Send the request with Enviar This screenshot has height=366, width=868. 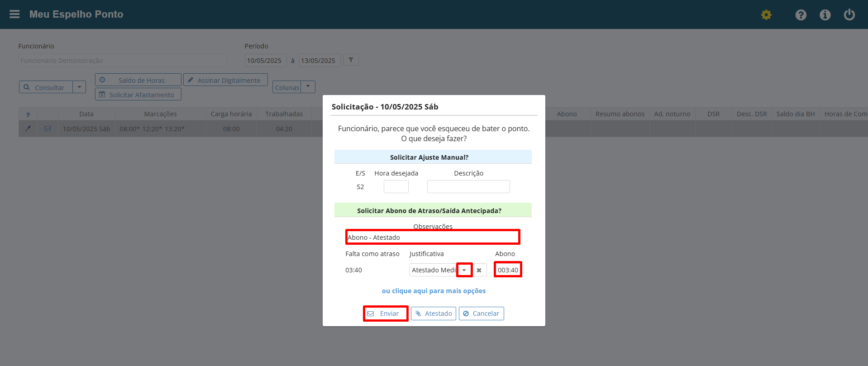[386, 314]
